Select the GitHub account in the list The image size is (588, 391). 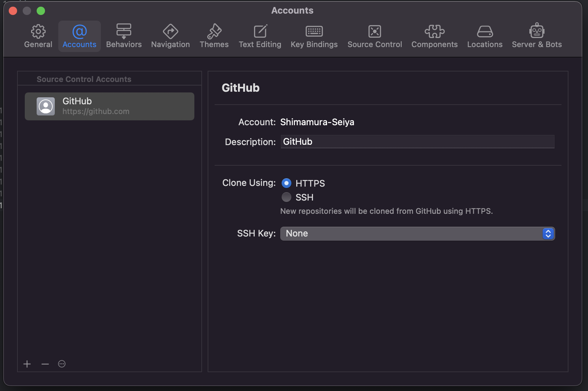(110, 106)
